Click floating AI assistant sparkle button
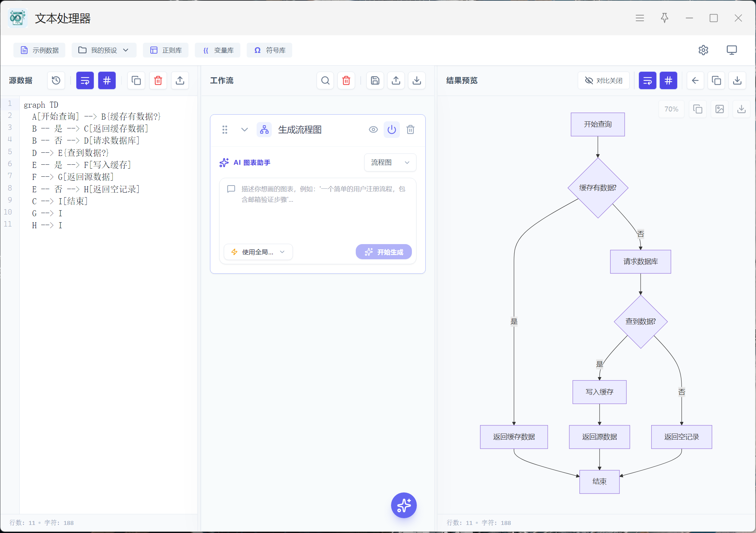Image resolution: width=756 pixels, height=533 pixels. pyautogui.click(x=404, y=505)
